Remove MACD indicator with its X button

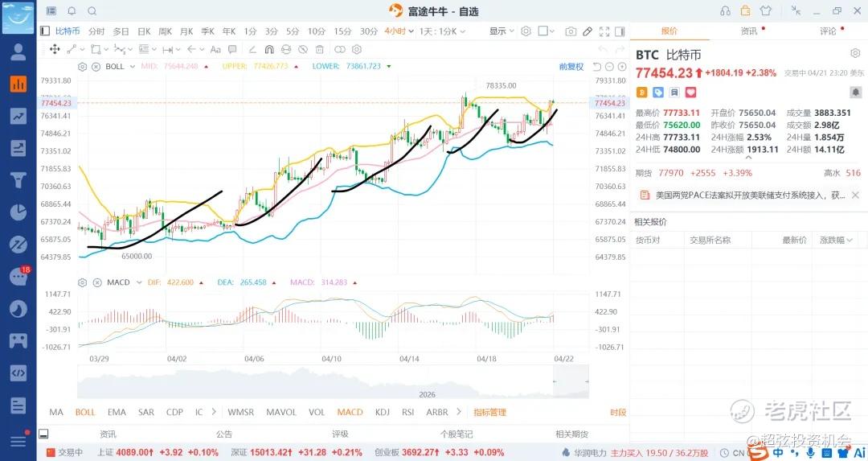point(97,282)
